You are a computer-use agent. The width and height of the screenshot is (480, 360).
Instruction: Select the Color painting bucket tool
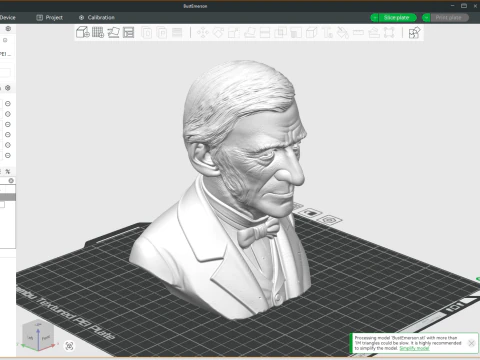343,33
